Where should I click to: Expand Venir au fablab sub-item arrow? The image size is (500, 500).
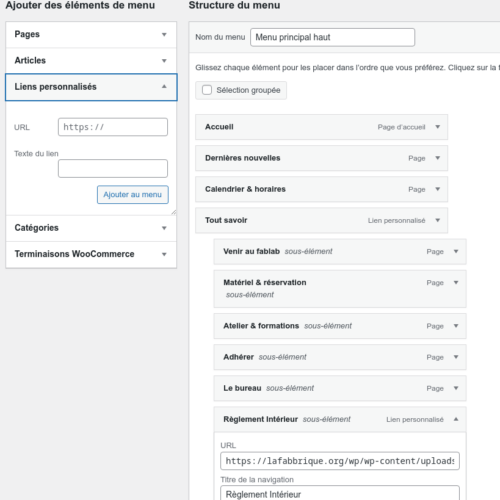456,251
